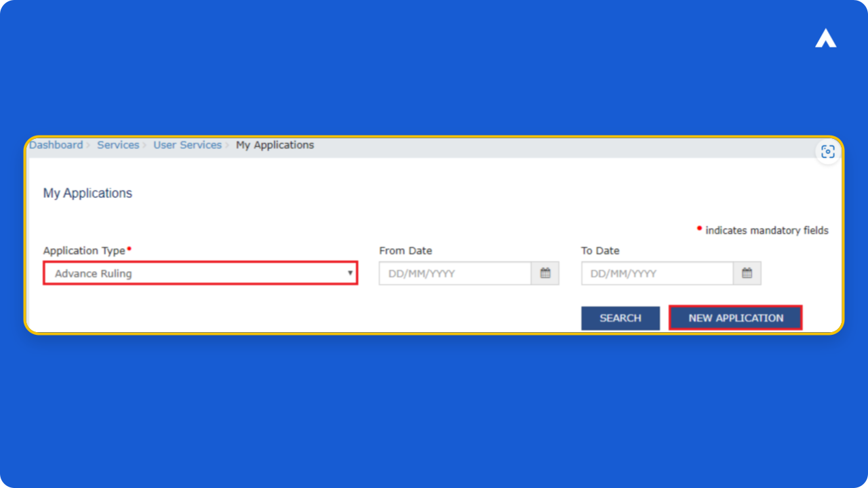The height and width of the screenshot is (488, 868).
Task: Click the Application Type field label
Action: [84, 251]
